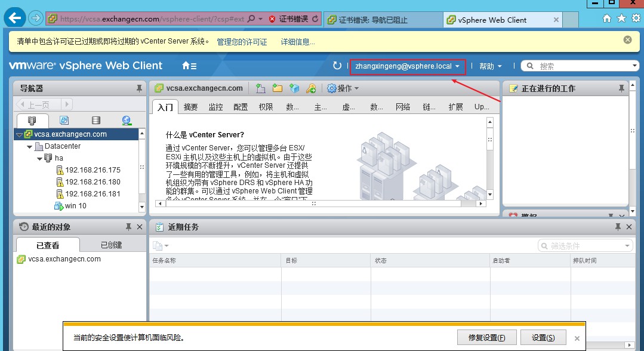Switch to Getting Started tab
This screenshot has height=351, width=644.
pyautogui.click(x=165, y=107)
